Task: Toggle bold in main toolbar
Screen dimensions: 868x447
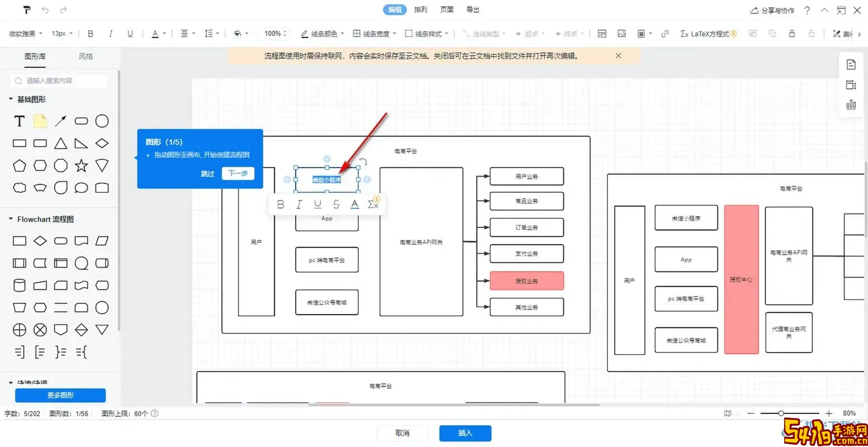Action: (91, 34)
